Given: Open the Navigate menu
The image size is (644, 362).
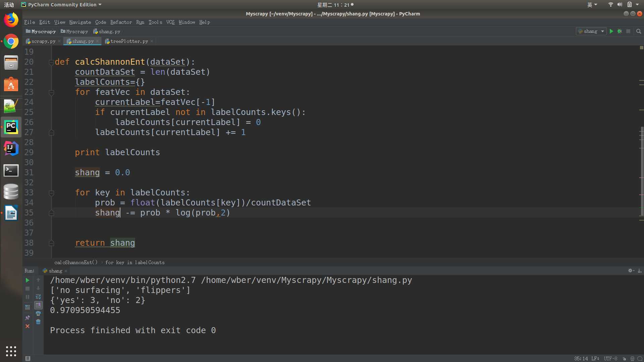Looking at the screenshot, I should 80,22.
